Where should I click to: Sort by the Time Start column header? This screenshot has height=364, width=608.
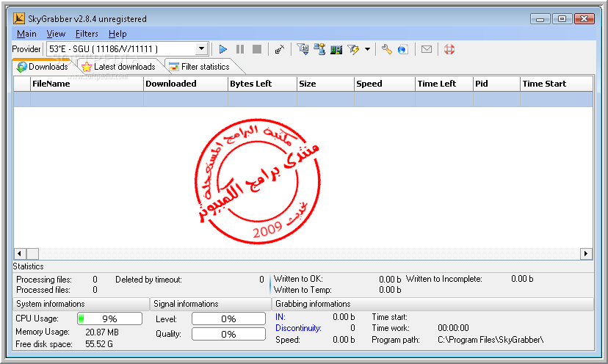pyautogui.click(x=557, y=84)
